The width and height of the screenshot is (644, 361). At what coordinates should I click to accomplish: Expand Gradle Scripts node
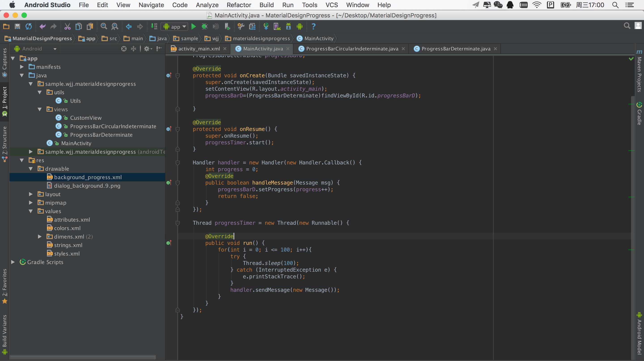coord(13,262)
